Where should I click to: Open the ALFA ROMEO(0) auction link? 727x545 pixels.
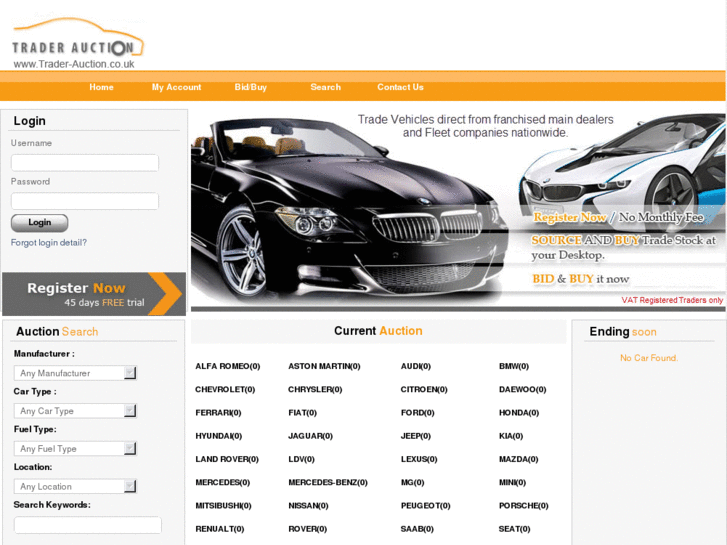tap(228, 366)
